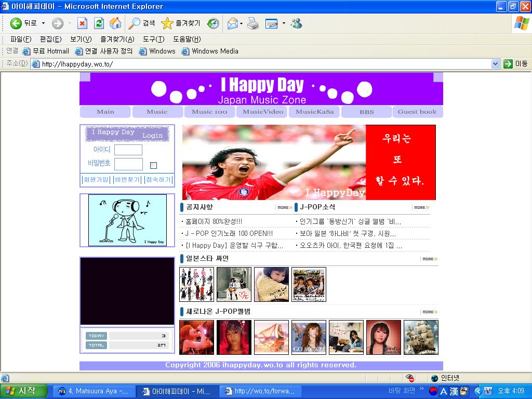Image resolution: width=532 pixels, height=399 pixels.
Task: Open the 도구(T) menu
Action: click(153, 39)
